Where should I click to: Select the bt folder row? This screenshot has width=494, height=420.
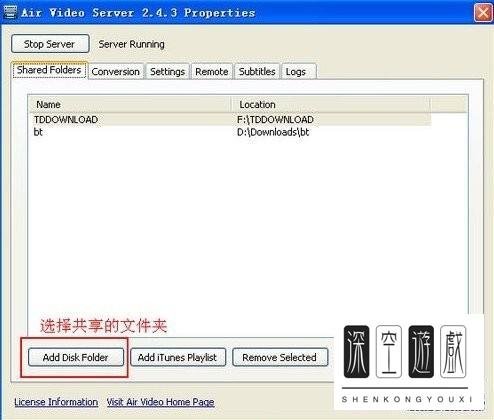[x=230, y=132]
